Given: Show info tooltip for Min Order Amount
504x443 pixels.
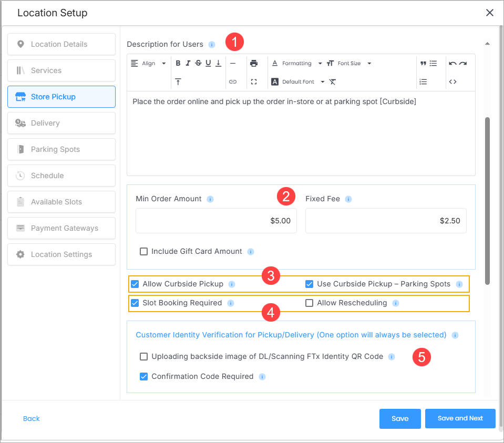Looking at the screenshot, I should click(210, 199).
